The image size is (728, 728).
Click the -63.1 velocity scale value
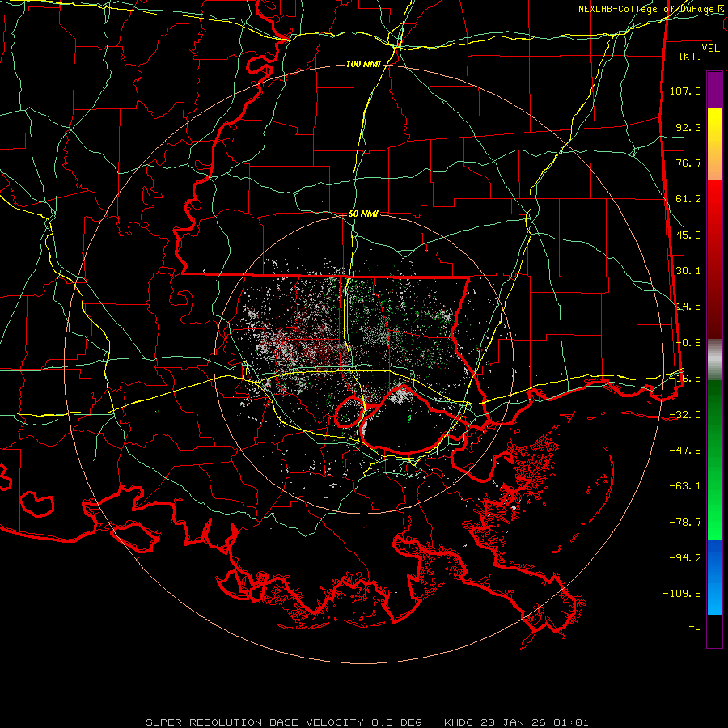[x=685, y=486]
